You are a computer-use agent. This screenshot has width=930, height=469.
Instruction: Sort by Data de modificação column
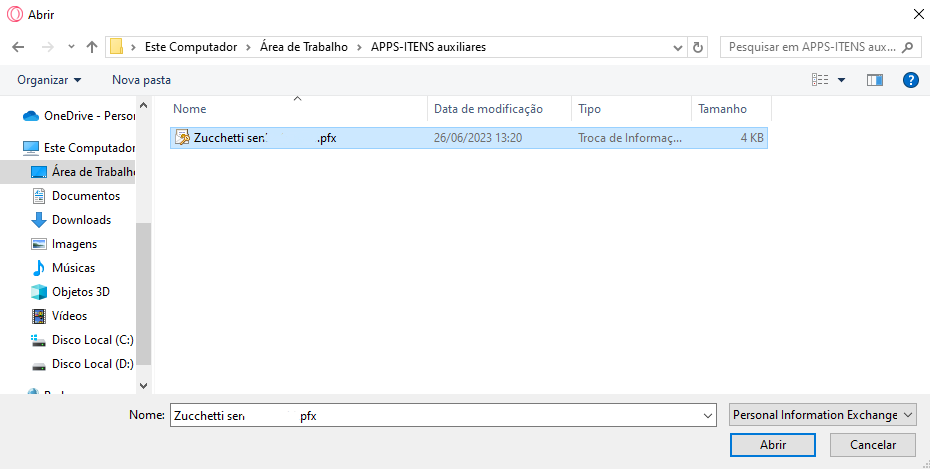click(488, 109)
